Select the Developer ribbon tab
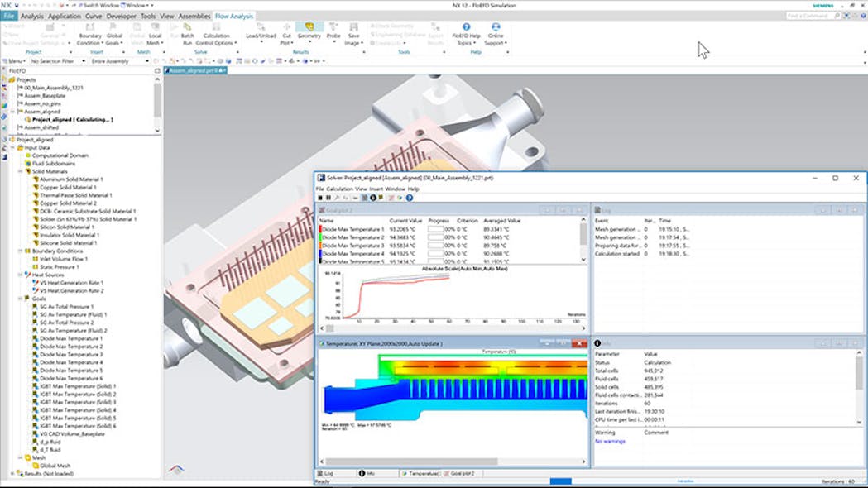868x488 pixels. tap(122, 16)
